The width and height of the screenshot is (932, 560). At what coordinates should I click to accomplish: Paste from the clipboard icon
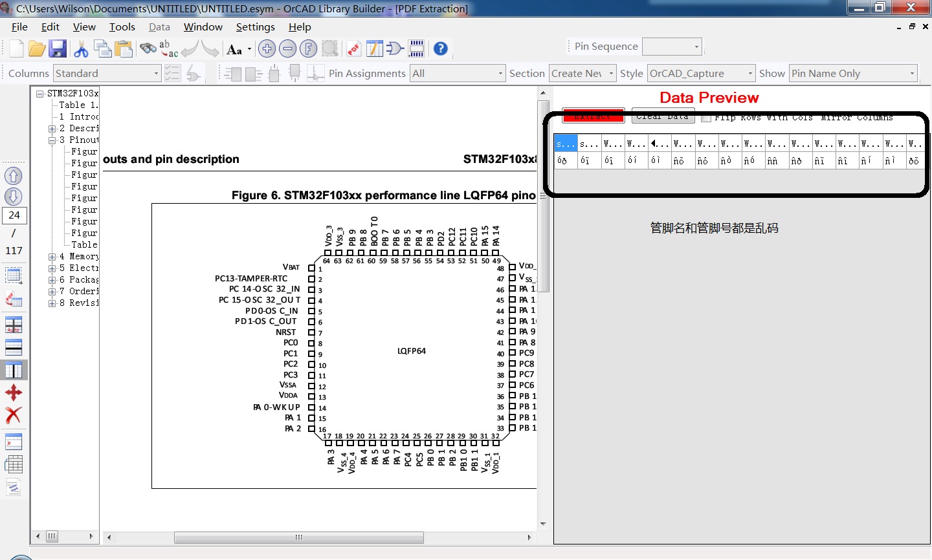tap(123, 48)
